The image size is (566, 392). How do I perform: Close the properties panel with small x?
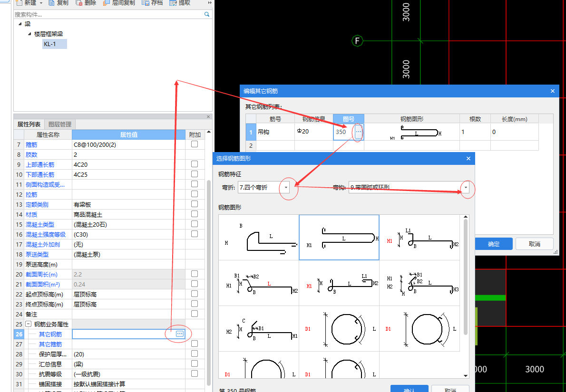[208, 116]
